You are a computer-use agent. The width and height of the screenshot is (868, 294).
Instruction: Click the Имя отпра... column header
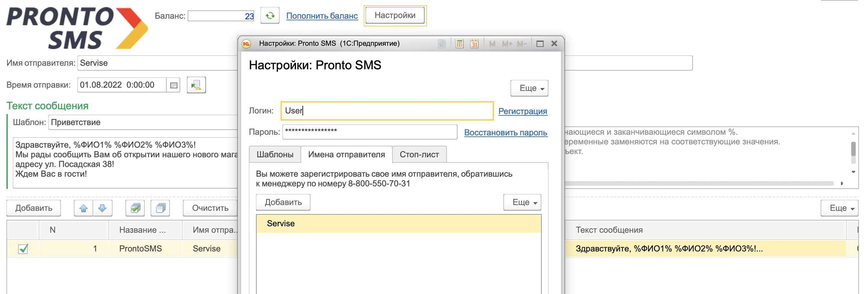coord(210,230)
